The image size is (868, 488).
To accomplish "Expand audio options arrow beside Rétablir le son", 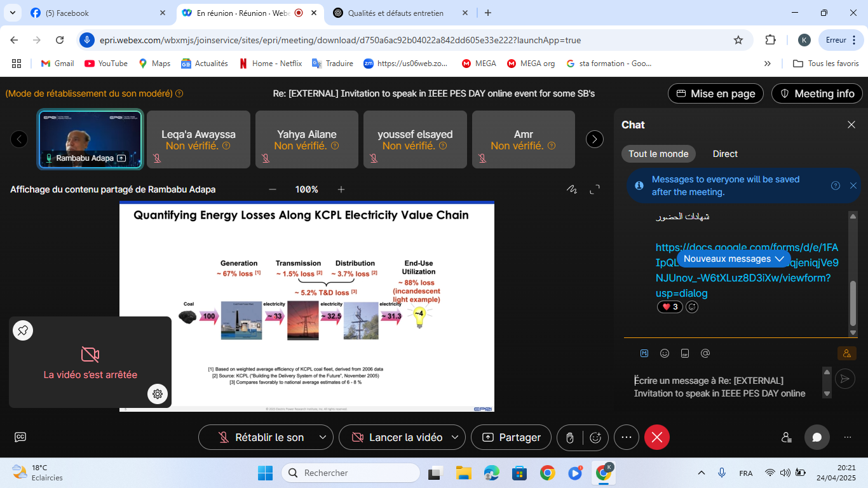I will coord(322,437).
